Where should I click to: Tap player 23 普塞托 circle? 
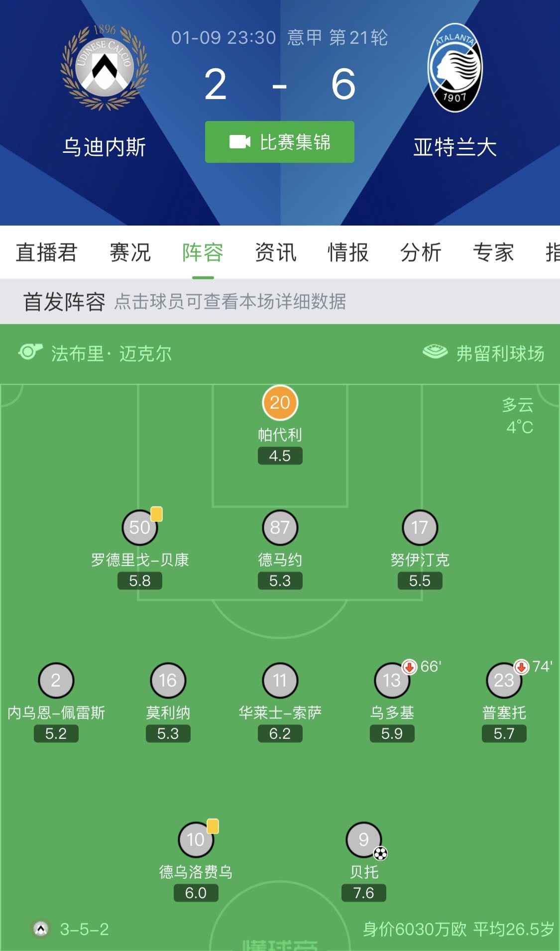pos(504,680)
